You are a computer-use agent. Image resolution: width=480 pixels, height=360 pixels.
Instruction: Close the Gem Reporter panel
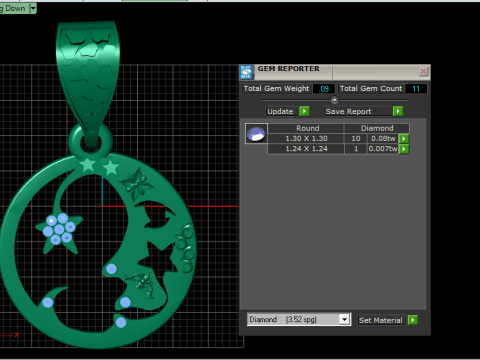point(423,71)
